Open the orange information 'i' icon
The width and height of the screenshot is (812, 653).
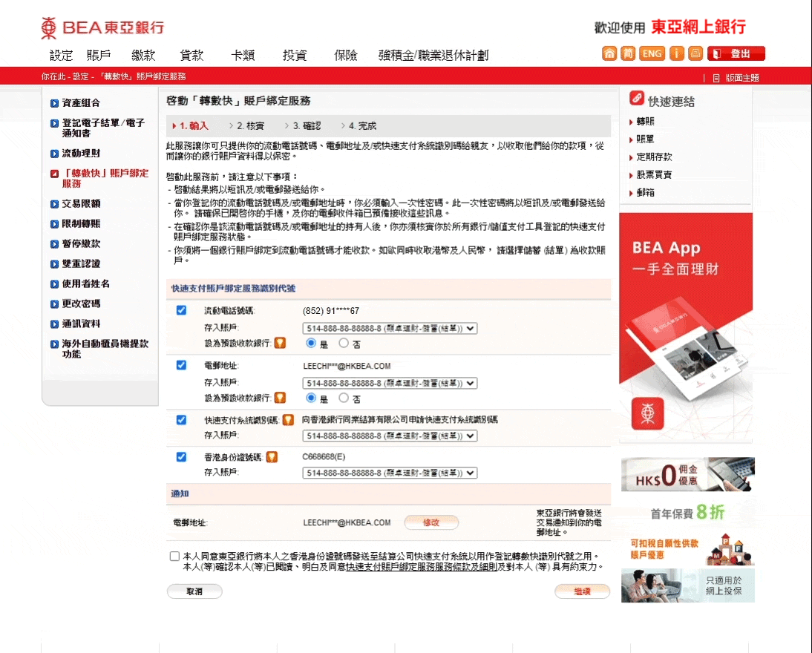coord(677,53)
